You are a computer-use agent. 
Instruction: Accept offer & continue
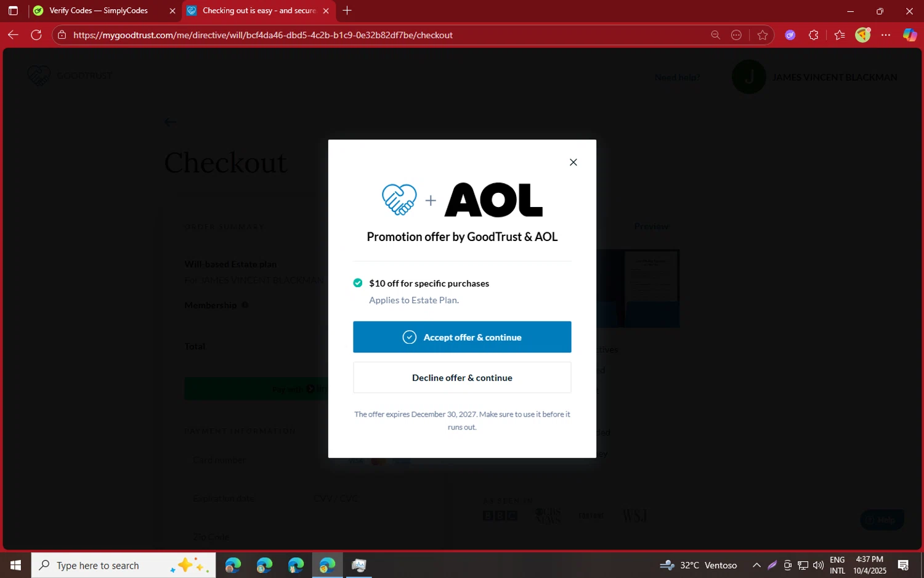(x=462, y=337)
